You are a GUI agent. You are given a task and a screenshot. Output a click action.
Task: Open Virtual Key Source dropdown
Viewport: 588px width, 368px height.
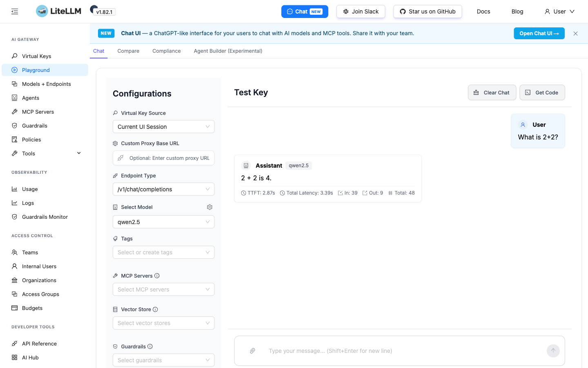[163, 127]
